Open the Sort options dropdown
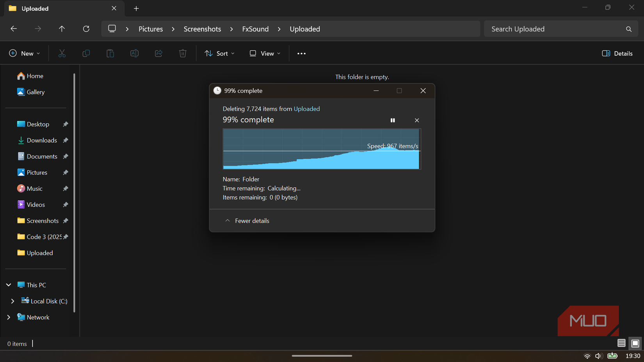Screen dimensions: 644x362 click(x=220, y=53)
